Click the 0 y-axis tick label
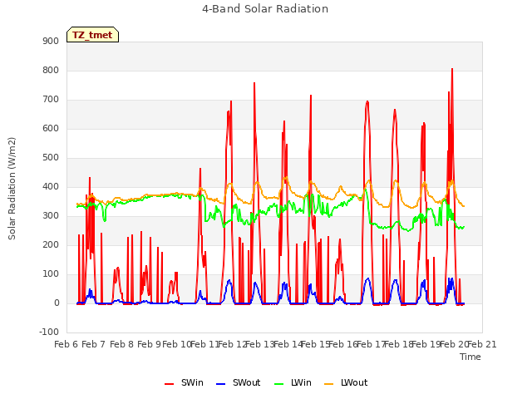Screen dimensions: 532x399 pos(57,303)
